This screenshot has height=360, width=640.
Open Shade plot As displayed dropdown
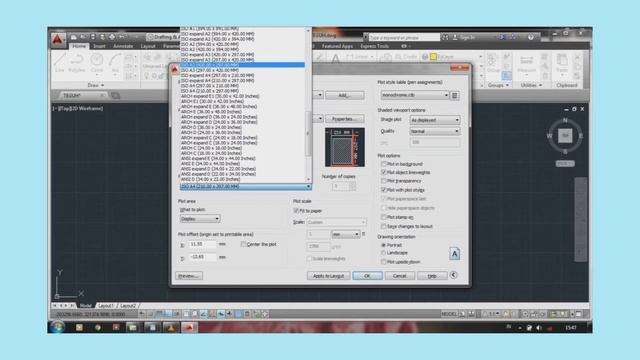click(435, 120)
